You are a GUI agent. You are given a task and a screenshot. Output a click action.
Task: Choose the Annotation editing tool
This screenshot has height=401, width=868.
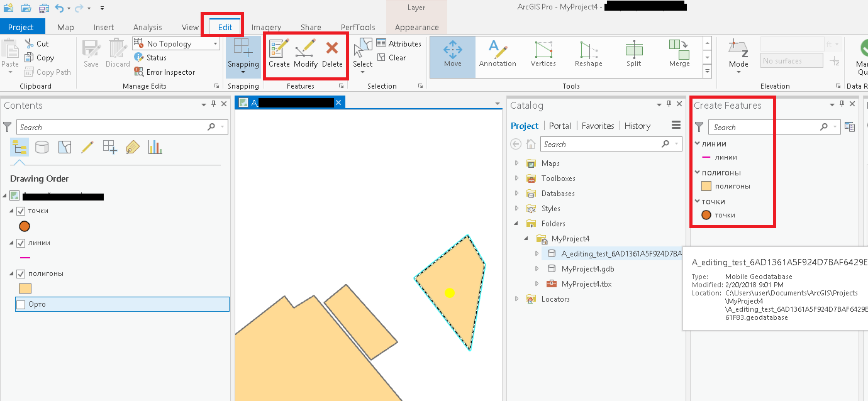pyautogui.click(x=498, y=54)
